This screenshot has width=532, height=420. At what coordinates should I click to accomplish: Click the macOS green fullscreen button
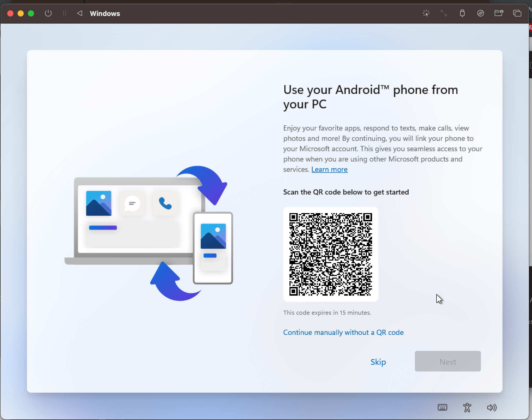(x=31, y=13)
